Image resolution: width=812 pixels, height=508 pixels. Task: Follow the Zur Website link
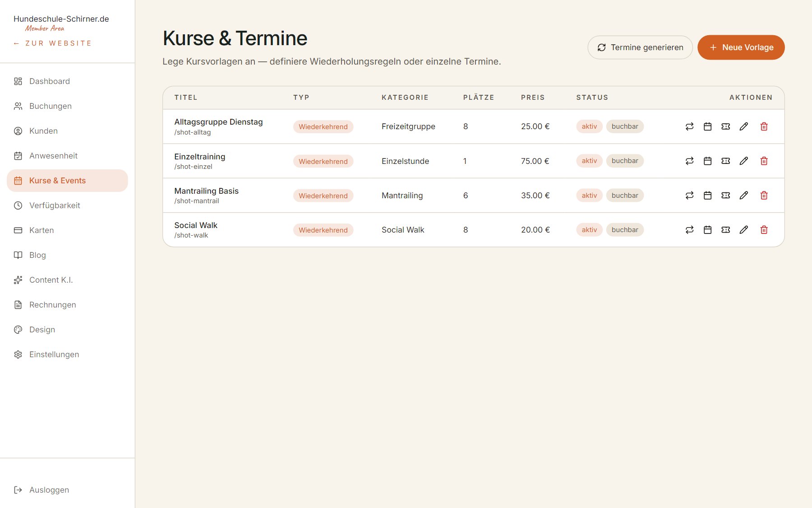52,43
